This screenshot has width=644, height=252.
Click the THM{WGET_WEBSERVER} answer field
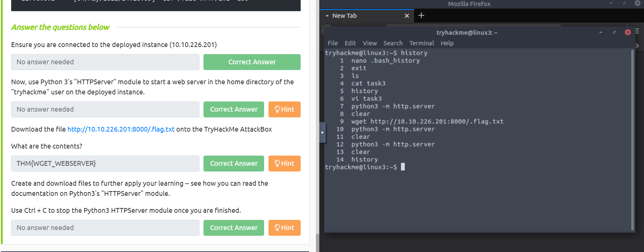(x=105, y=163)
